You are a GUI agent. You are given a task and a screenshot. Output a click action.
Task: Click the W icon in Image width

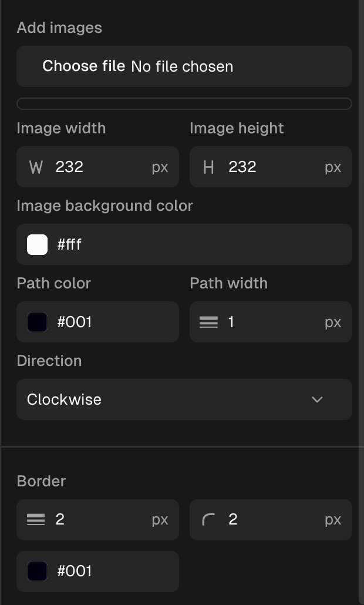pyautogui.click(x=36, y=167)
